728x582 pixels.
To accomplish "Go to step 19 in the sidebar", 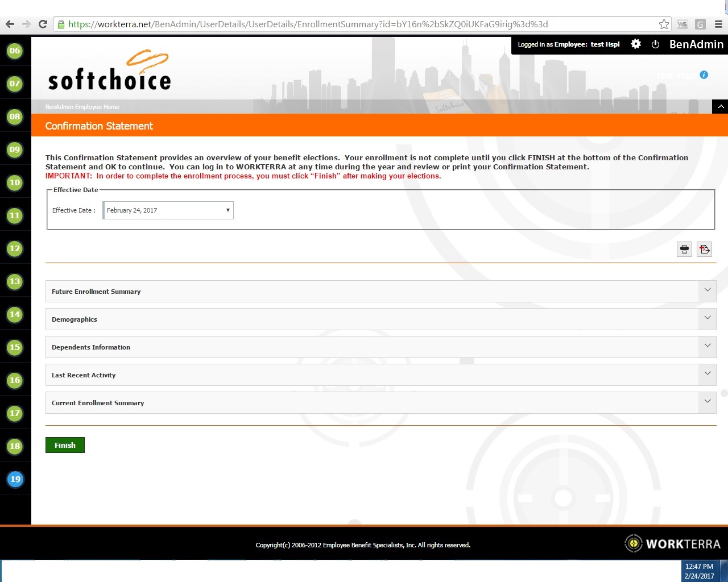I will pyautogui.click(x=15, y=479).
